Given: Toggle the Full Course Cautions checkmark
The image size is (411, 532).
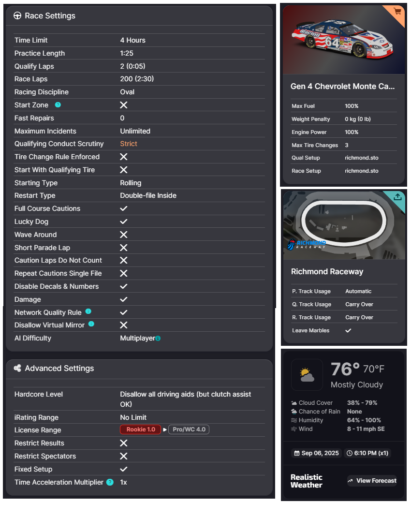Looking at the screenshot, I should click(124, 208).
